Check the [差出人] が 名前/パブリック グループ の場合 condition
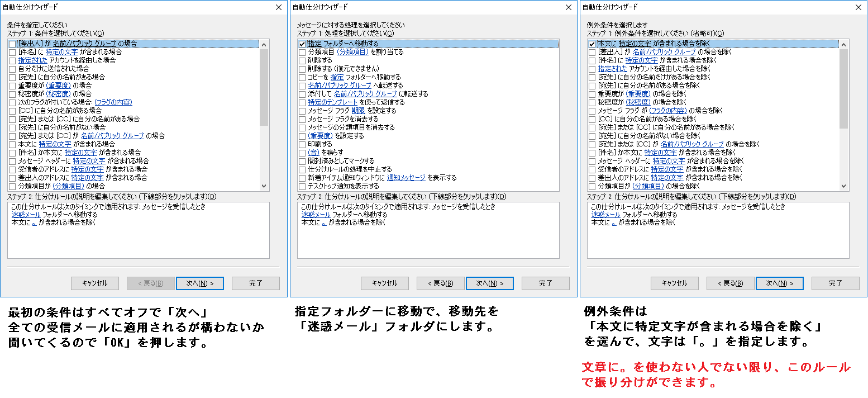Image resolution: width=868 pixels, height=398 pixels. pos(12,44)
